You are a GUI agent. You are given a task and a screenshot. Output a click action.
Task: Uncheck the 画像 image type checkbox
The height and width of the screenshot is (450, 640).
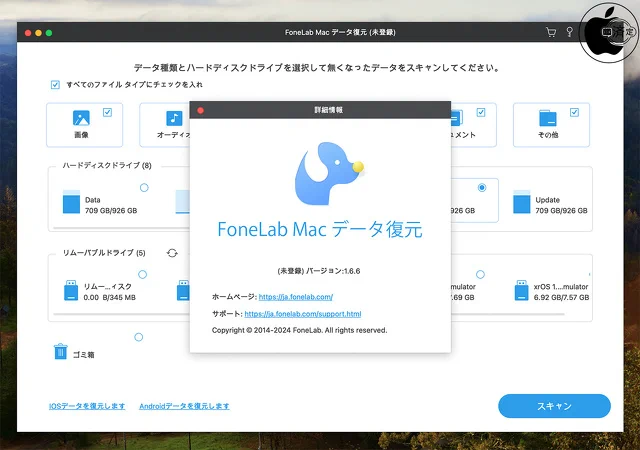[x=107, y=112]
